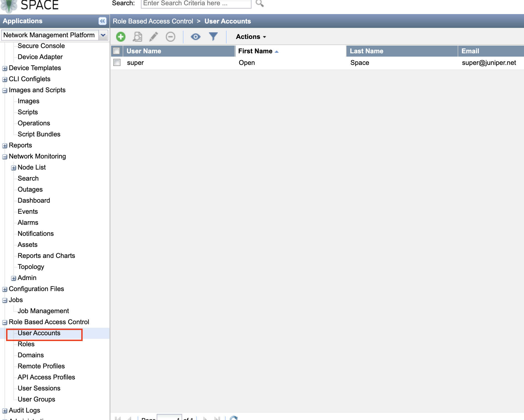Sort by the Email column header
Screen dimensions: 524x420
point(491,51)
